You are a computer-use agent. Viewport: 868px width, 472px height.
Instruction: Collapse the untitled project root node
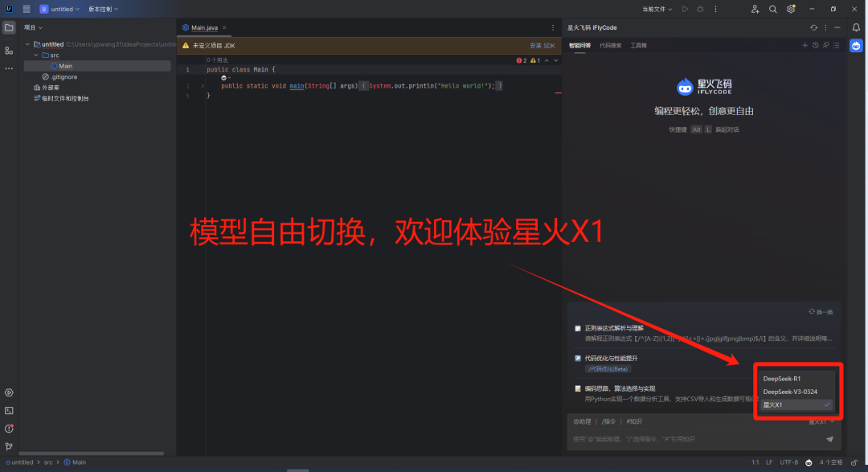27,44
